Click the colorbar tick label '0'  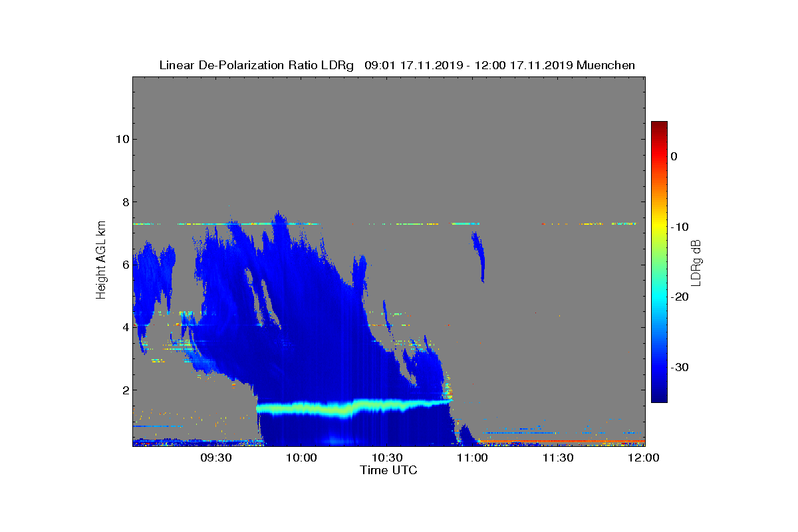(674, 156)
